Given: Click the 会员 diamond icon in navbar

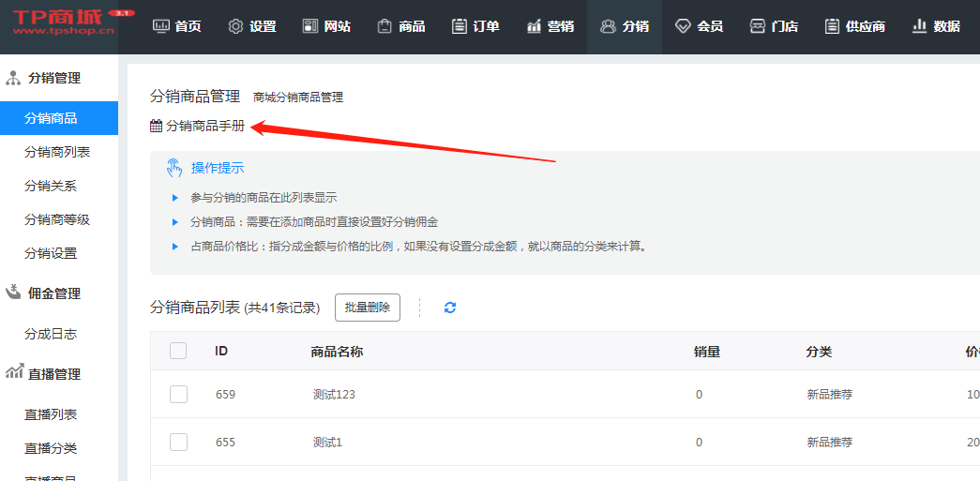Looking at the screenshot, I should click(683, 26).
